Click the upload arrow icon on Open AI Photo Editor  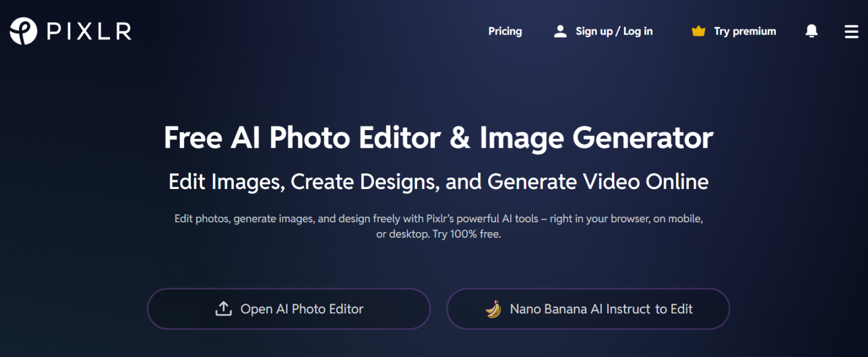coord(224,308)
